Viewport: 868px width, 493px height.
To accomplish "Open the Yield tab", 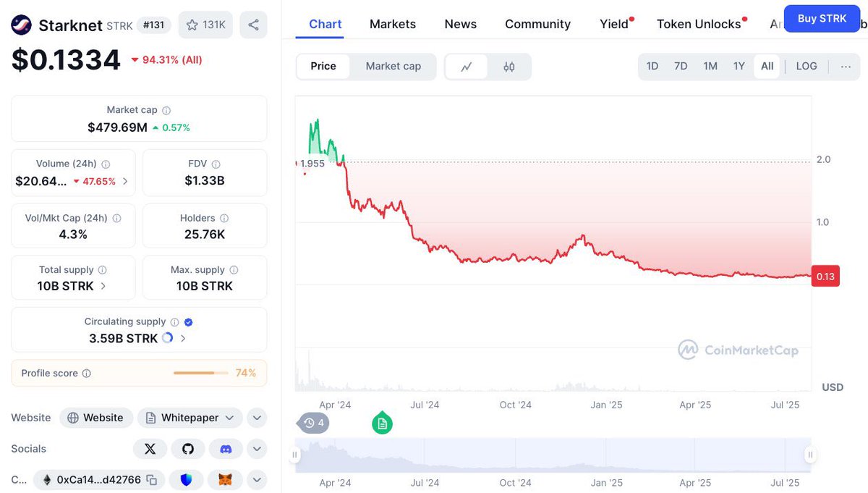I will tap(614, 24).
